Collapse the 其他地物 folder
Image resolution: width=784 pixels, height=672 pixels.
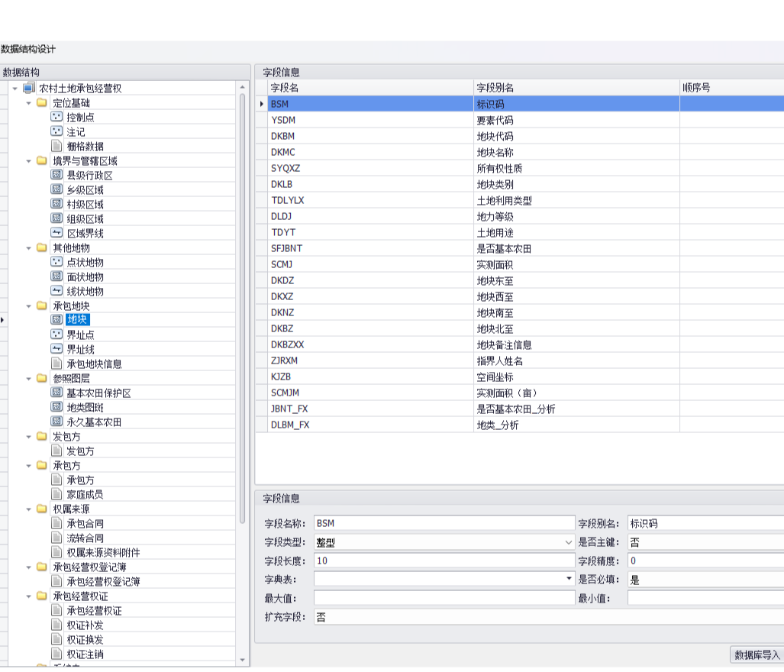[x=28, y=248]
